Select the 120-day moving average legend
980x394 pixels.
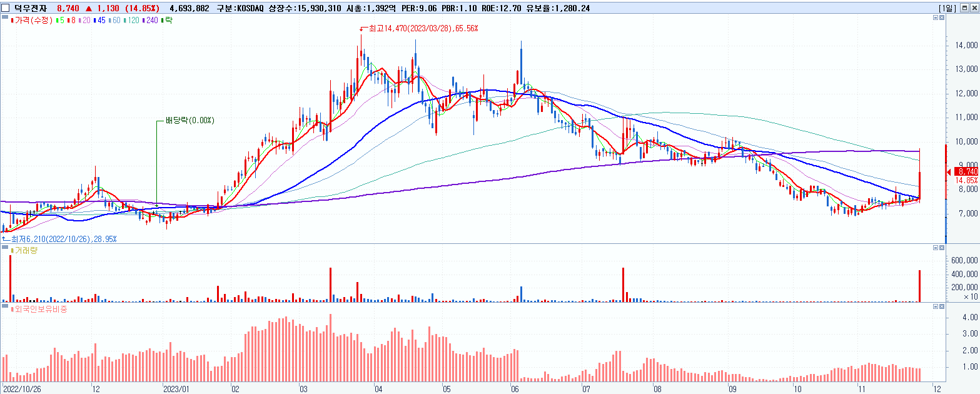132,21
